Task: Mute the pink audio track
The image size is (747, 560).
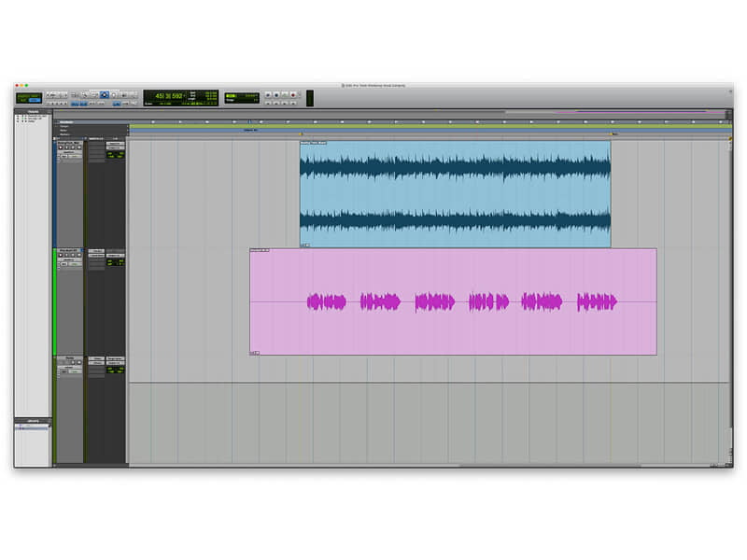Action: [78, 256]
